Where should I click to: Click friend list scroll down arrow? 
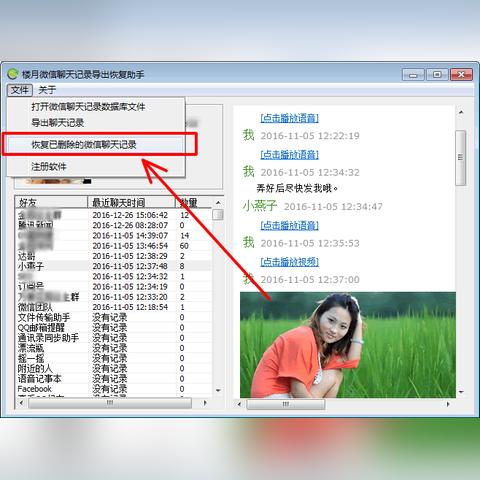[x=218, y=390]
